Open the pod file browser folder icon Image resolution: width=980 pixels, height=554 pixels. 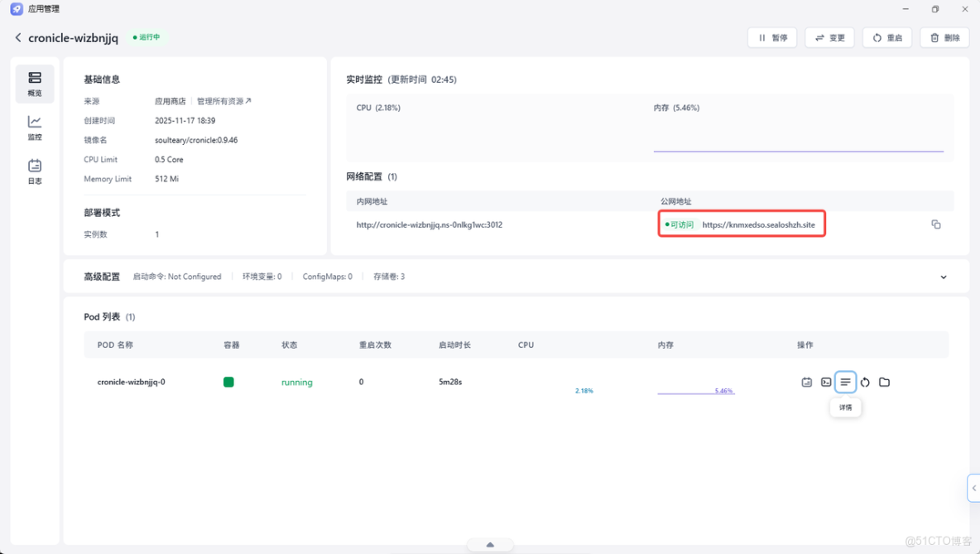tap(885, 382)
